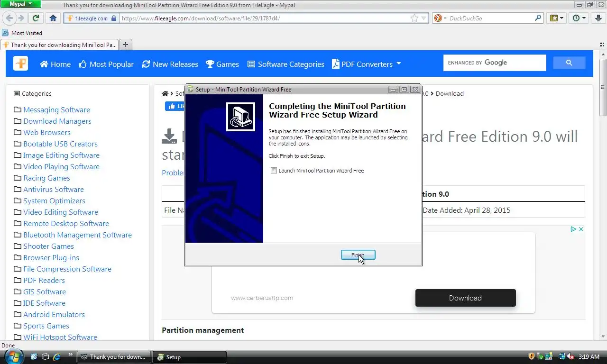Click the browser Back arrow button
This screenshot has height=364, width=607.
tap(9, 18)
